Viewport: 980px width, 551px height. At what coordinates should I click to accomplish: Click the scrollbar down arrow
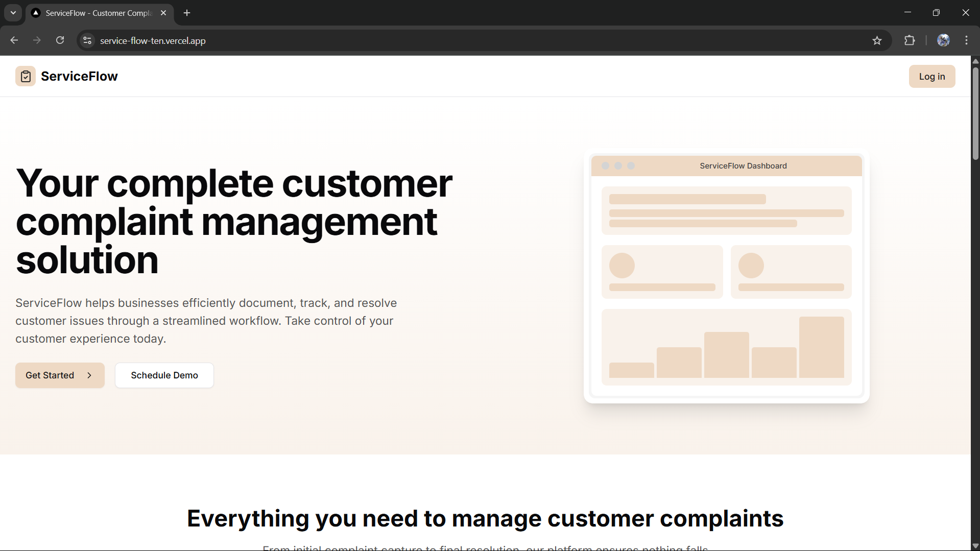(x=975, y=546)
